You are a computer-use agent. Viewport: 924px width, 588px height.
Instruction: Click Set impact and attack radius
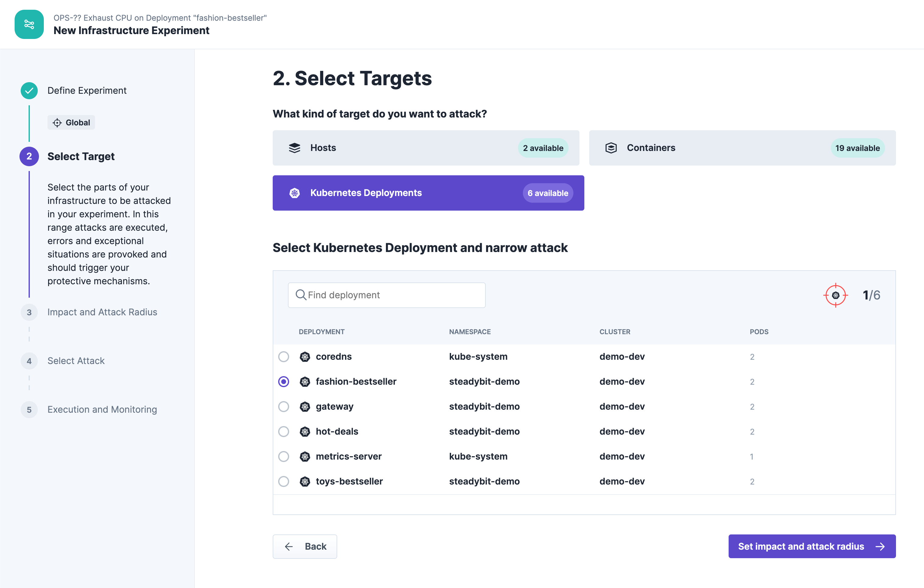(812, 546)
